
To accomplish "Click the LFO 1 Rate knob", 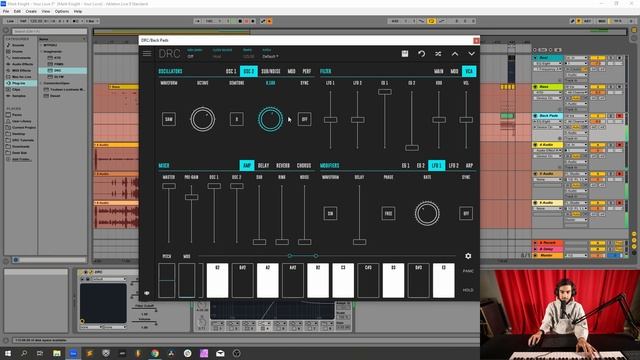I will tap(427, 213).
